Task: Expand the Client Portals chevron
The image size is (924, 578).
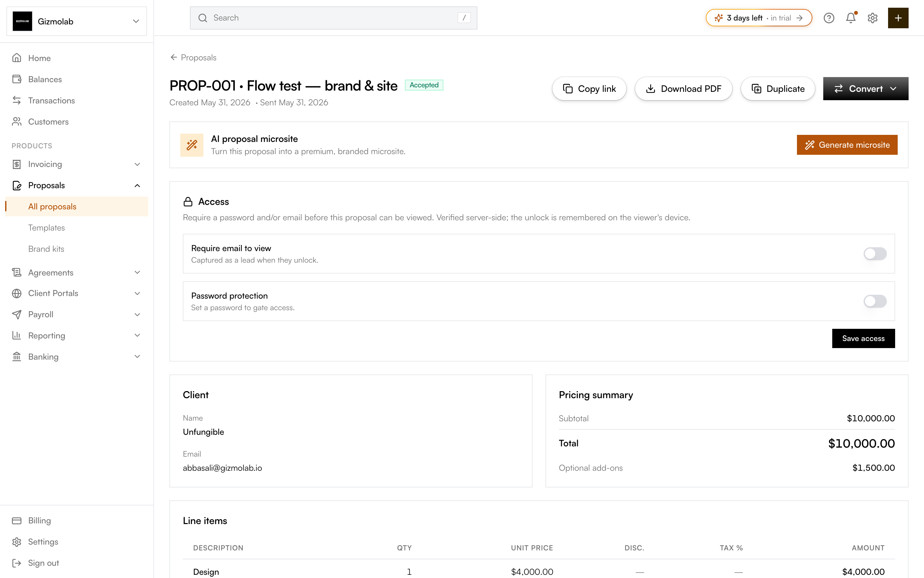Action: click(137, 293)
